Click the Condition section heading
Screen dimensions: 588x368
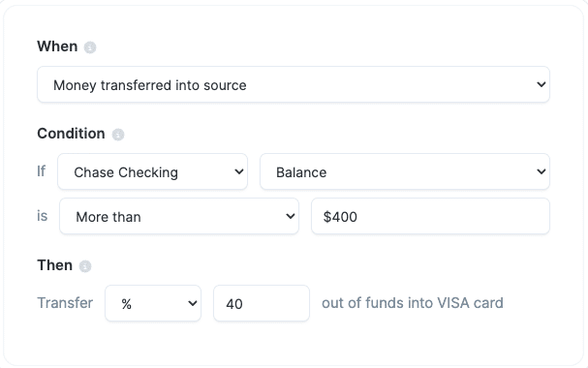point(71,134)
